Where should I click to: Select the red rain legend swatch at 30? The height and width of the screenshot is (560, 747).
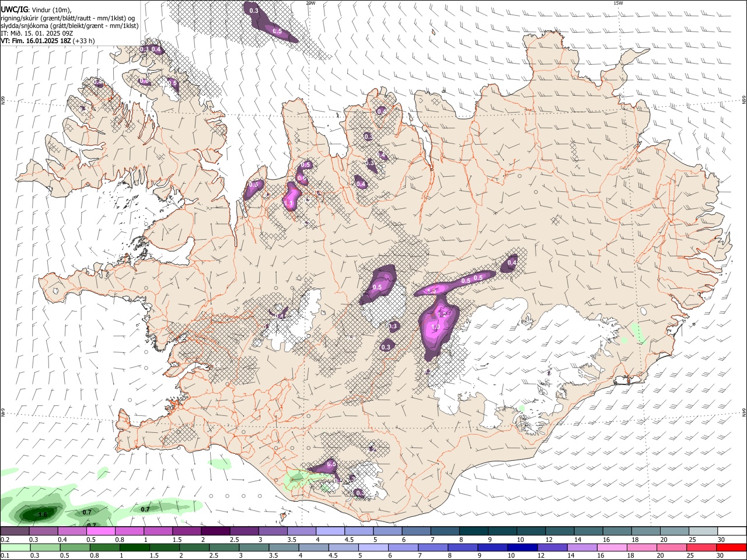coord(731,547)
